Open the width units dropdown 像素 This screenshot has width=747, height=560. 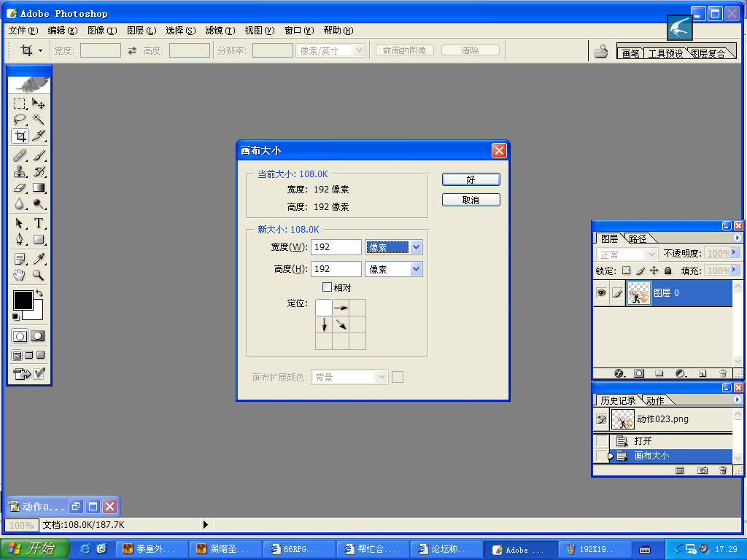pos(393,247)
